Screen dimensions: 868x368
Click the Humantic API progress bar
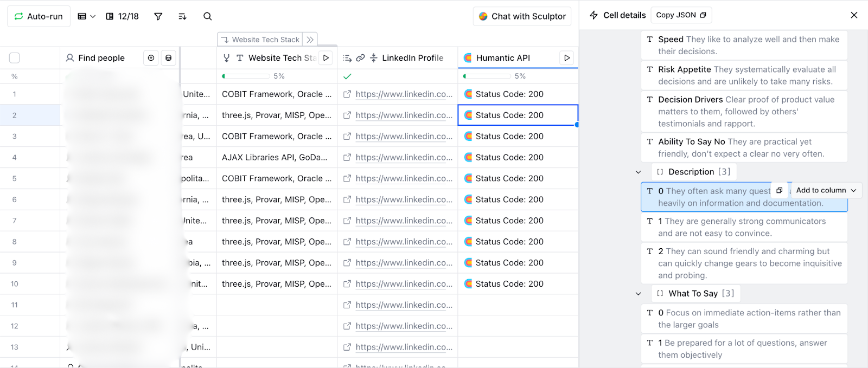487,76
